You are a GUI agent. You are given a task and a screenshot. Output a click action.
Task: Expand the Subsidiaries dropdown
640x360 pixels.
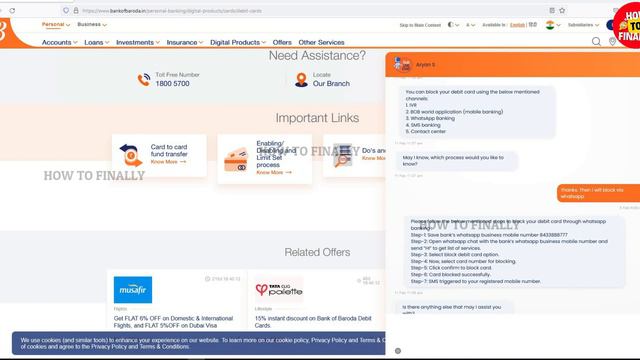point(583,25)
